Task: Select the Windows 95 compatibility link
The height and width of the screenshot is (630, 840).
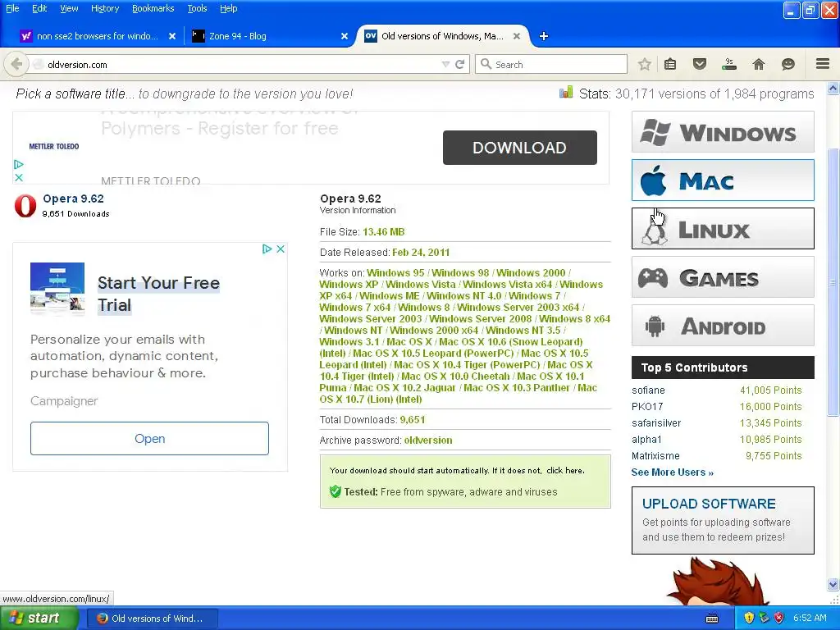Action: (x=395, y=272)
